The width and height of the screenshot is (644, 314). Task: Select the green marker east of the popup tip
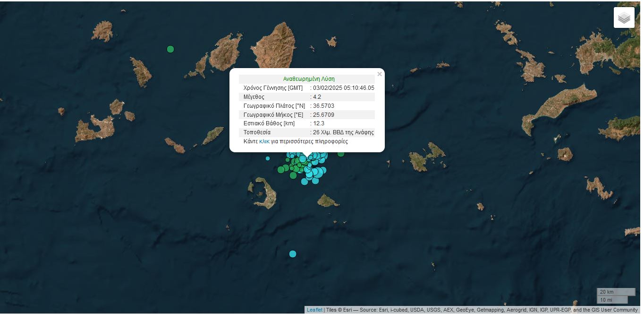click(x=341, y=154)
